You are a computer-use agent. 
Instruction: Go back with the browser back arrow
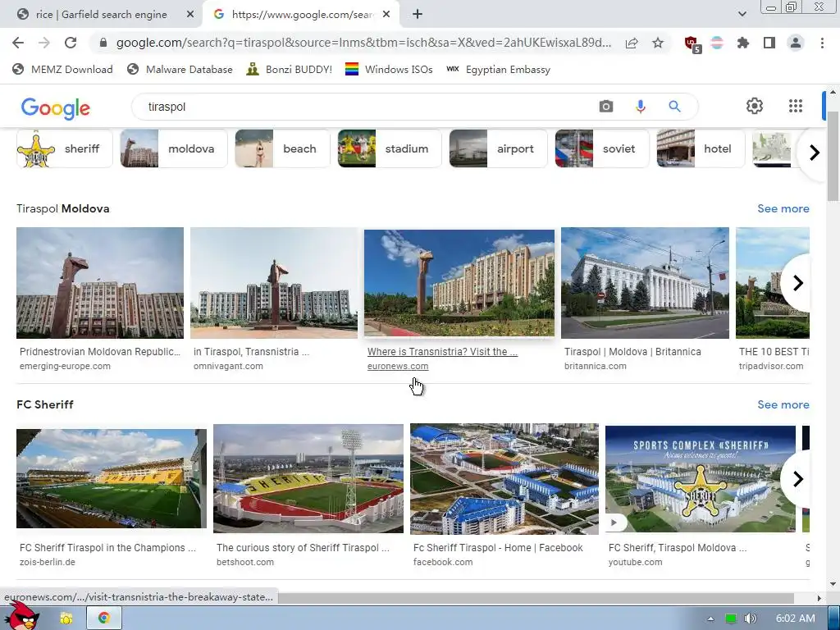point(18,43)
